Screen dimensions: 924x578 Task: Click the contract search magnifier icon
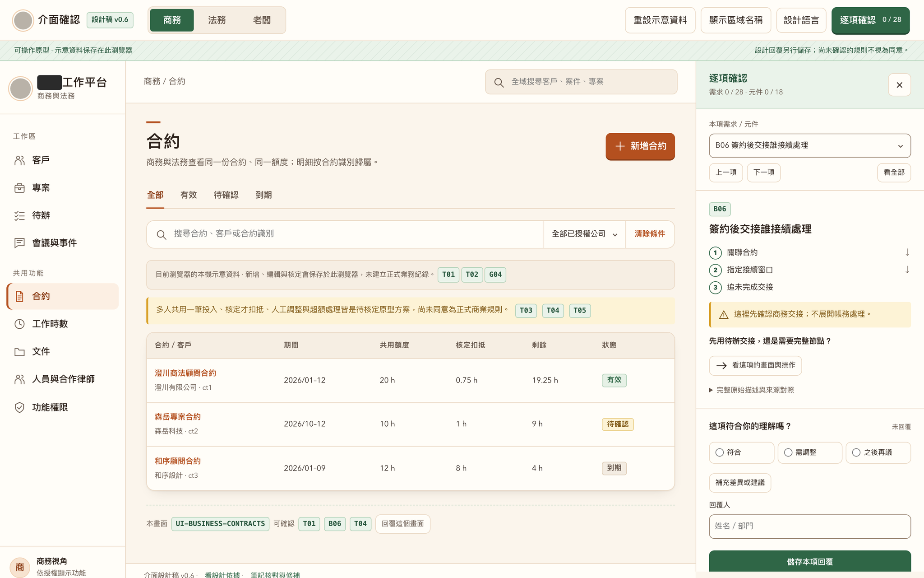point(161,234)
